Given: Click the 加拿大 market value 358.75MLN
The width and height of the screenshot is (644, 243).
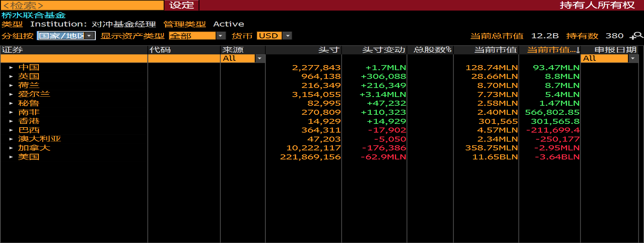Looking at the screenshot, I should pyautogui.click(x=492, y=148).
